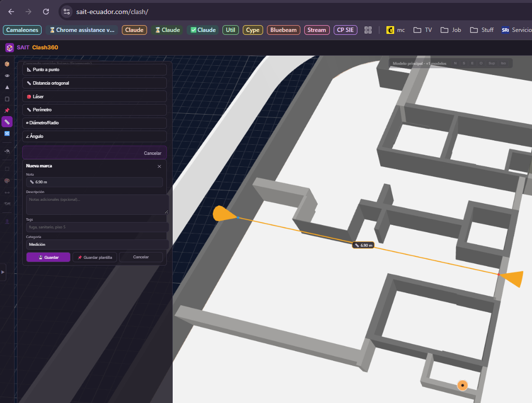This screenshot has width=532, height=403.
Task: Open the Bluebeam tab group
Action: (283, 30)
